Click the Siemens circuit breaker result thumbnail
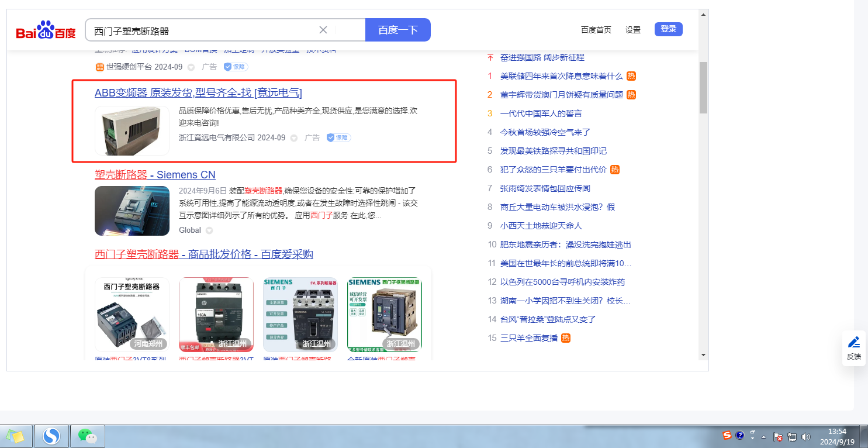868x448 pixels. pyautogui.click(x=132, y=211)
